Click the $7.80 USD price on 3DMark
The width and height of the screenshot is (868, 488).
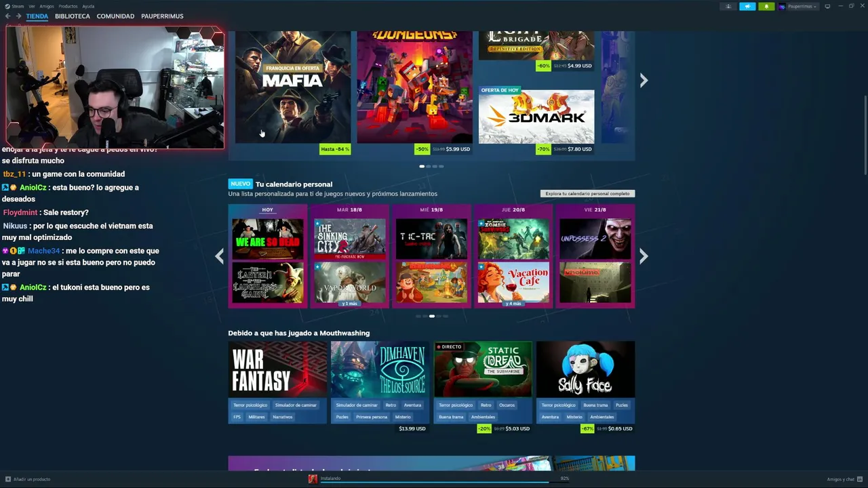[x=580, y=149]
